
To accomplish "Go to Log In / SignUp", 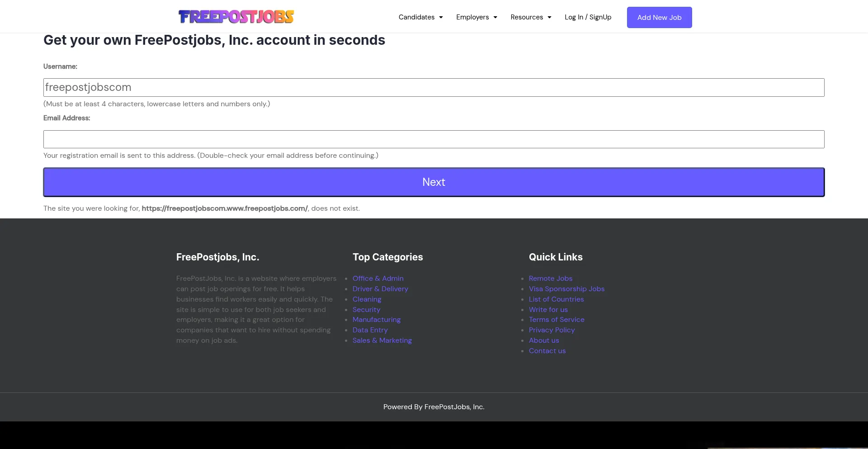I will (x=588, y=17).
